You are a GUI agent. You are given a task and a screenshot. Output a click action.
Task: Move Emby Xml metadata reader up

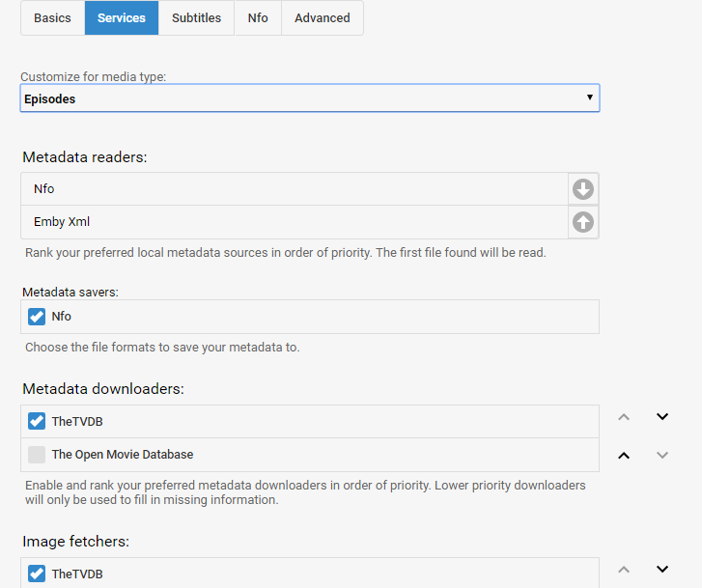583,222
